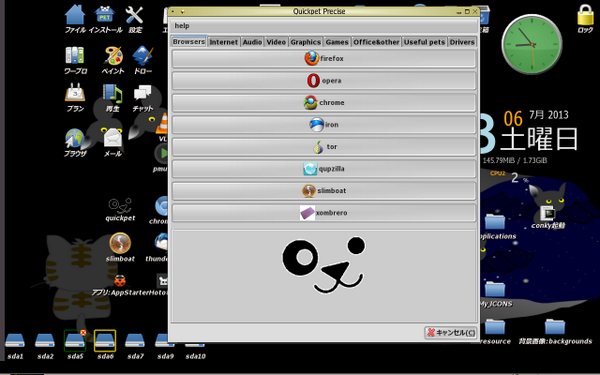Click the sda2 drive icon
Screen dimensions: 600x375
(45, 346)
